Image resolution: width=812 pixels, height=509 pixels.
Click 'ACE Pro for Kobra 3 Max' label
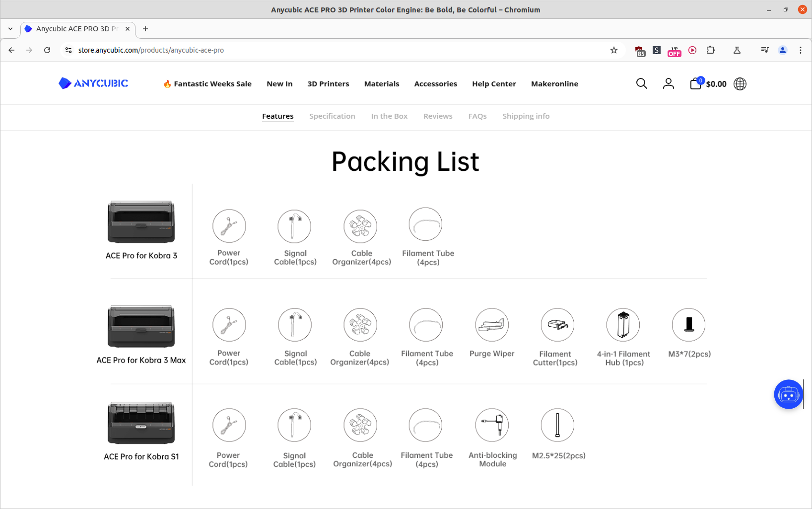[141, 360]
